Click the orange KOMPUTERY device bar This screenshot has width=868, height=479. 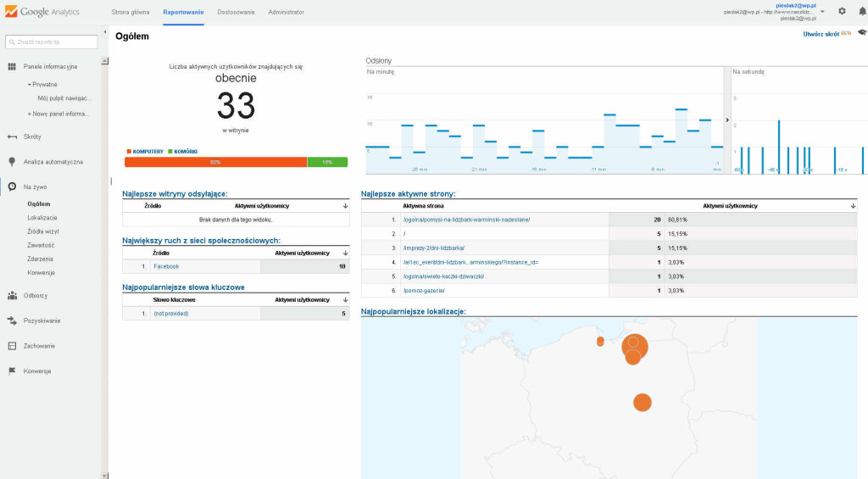point(216,162)
